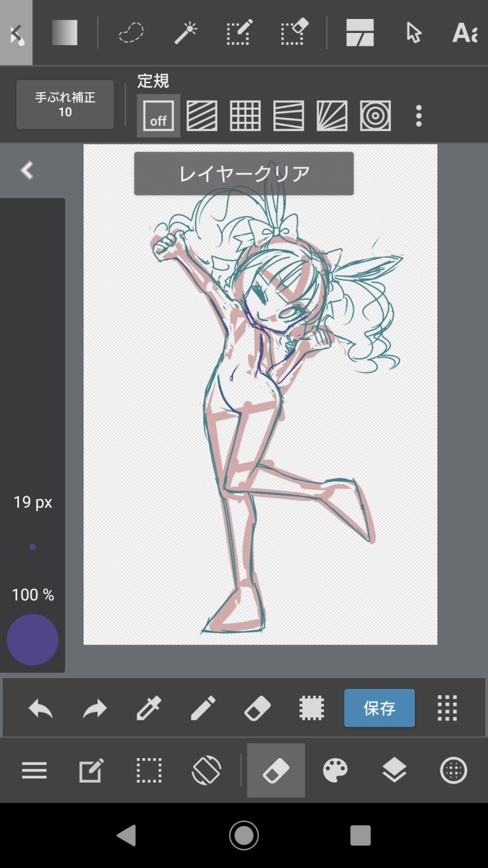Tap the deselect selection shortcut icon
This screenshot has width=488, height=868.
click(311, 708)
